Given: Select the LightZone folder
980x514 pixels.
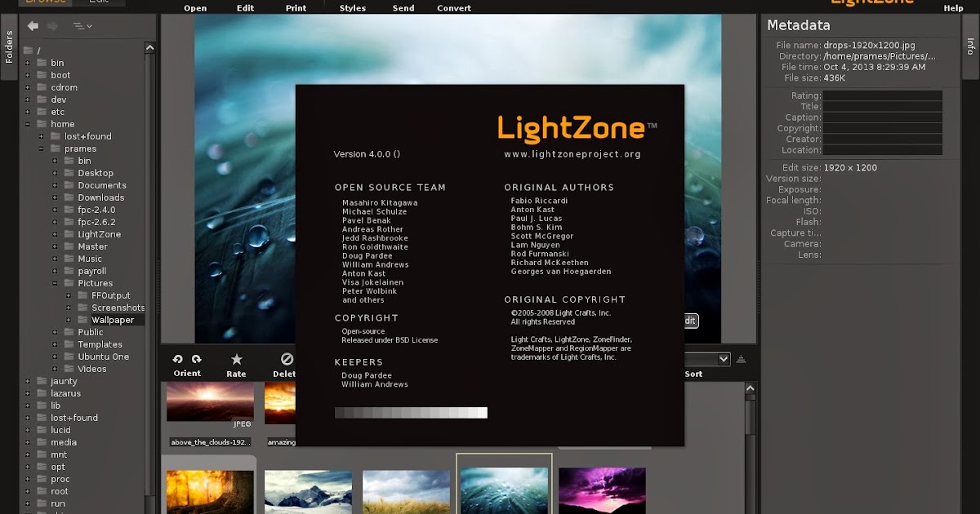Looking at the screenshot, I should click(99, 234).
